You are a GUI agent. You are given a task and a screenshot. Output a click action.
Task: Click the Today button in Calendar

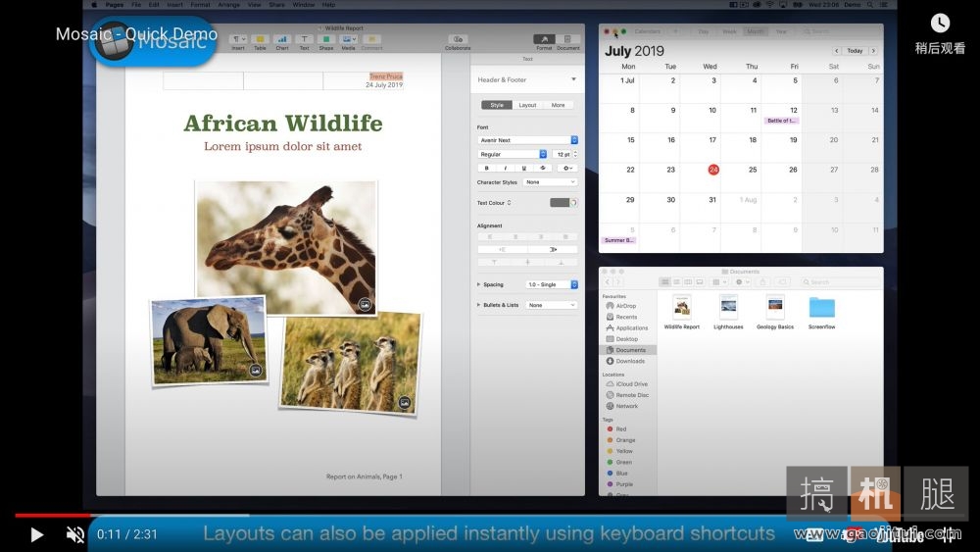[x=855, y=51]
